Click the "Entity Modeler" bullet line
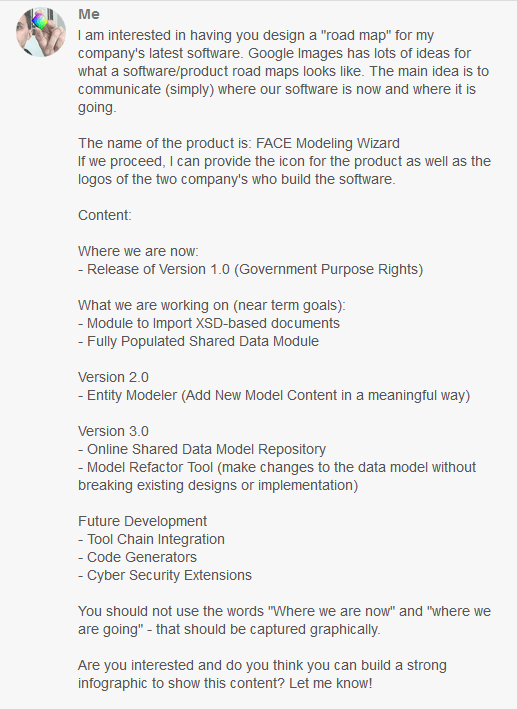Screen dimensions: 517x709 (274, 396)
